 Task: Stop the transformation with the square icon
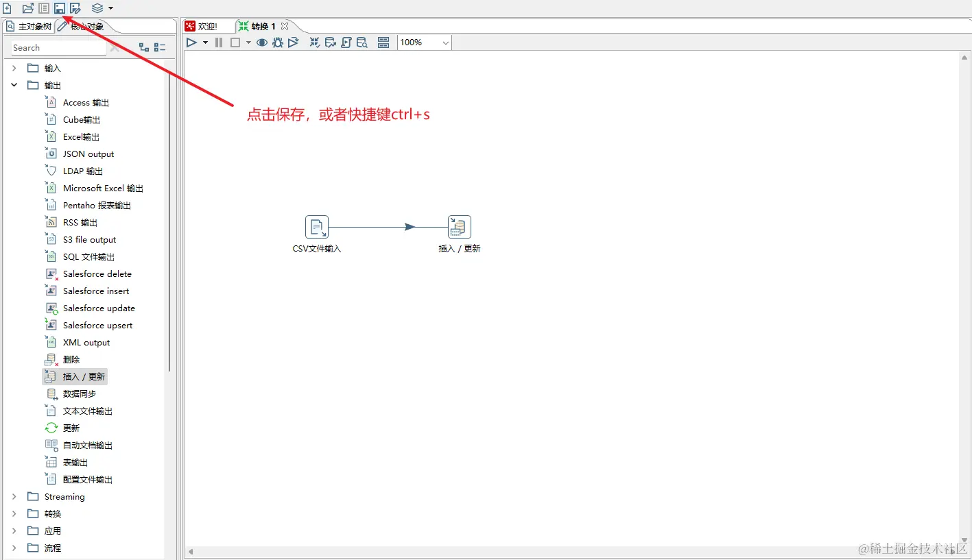tap(235, 42)
